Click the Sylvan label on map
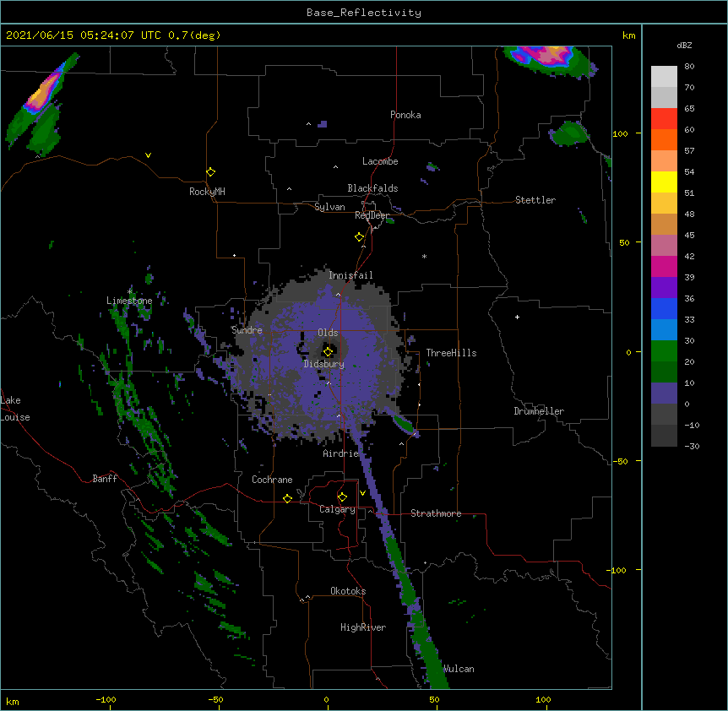 click(329, 207)
